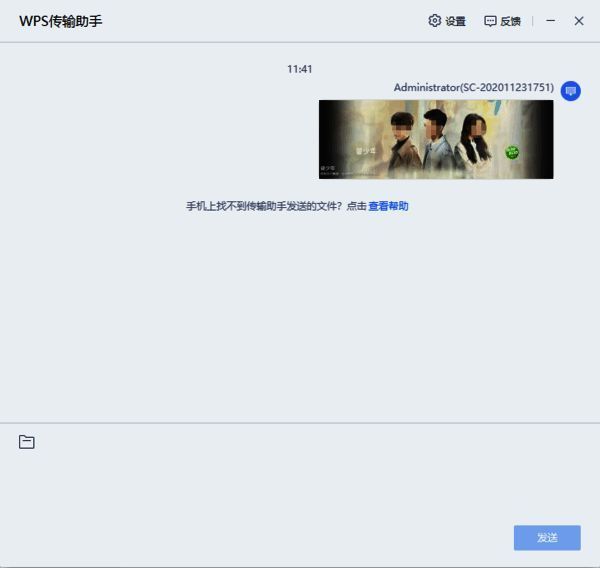Click the folder icon to attach file
This screenshot has height=568, width=600.
(x=27, y=442)
